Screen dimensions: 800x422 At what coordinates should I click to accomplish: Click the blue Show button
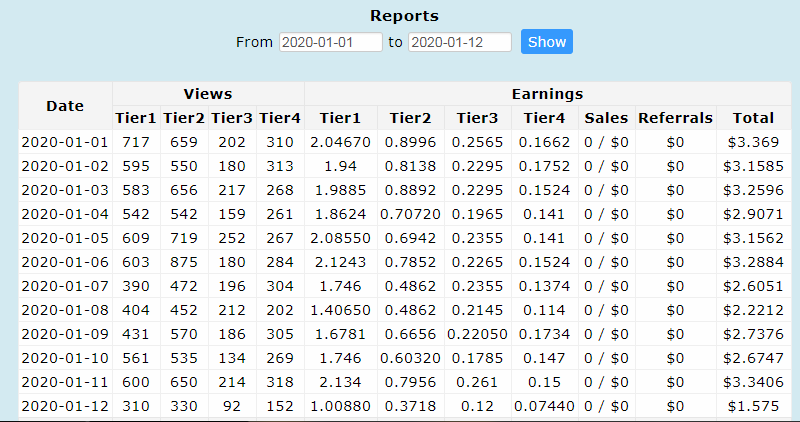coord(546,41)
